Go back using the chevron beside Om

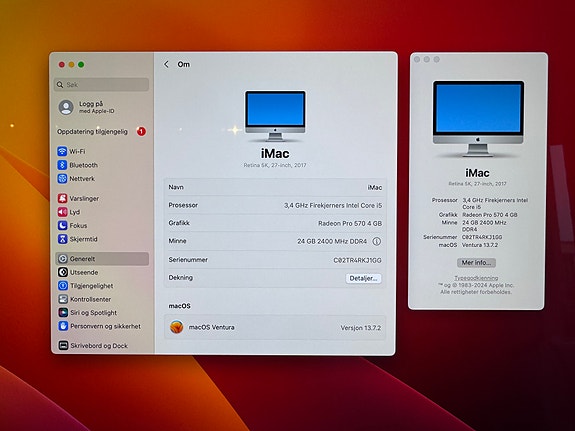pos(166,64)
